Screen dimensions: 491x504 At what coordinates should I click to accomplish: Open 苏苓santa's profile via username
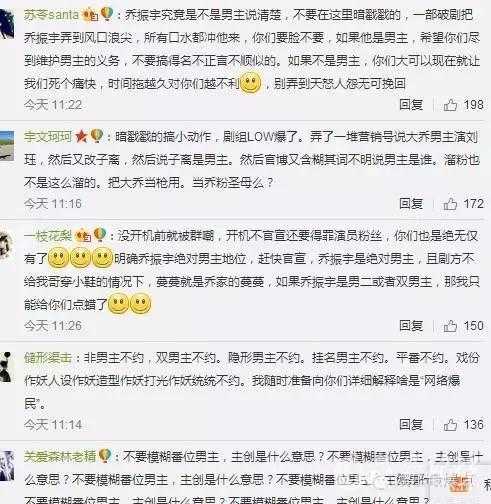click(x=52, y=15)
